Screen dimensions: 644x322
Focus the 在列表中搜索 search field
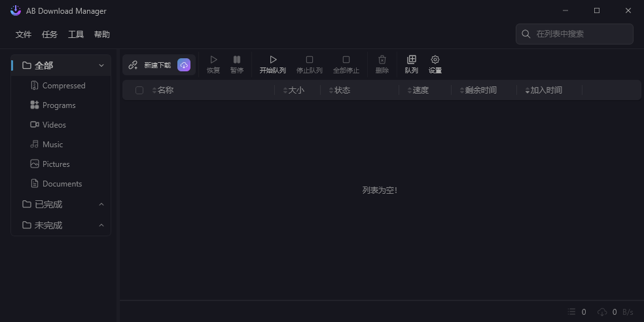(x=574, y=33)
